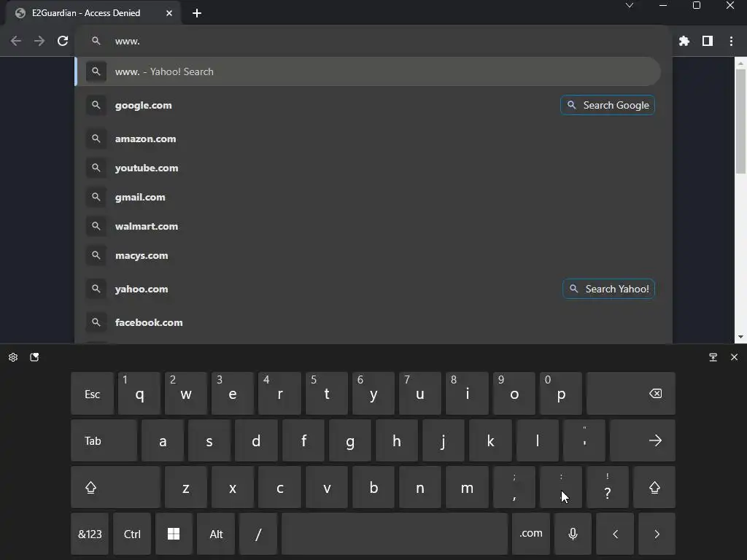
Task: Tap the w key
Action: [186, 393]
